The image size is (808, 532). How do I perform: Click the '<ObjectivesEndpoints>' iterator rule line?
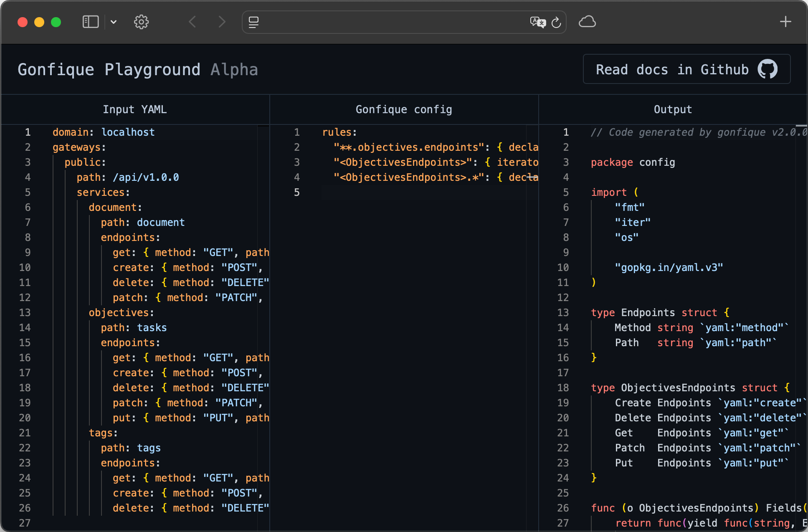[436, 162]
